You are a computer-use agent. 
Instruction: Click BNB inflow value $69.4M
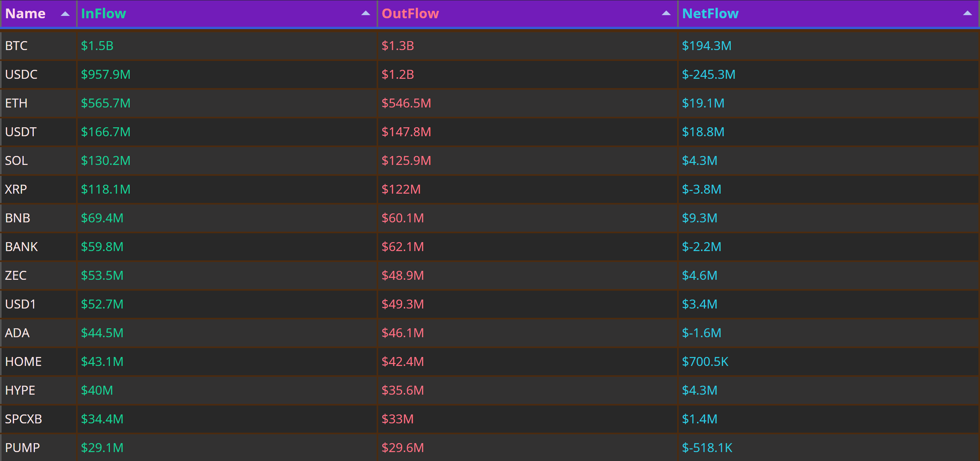[x=102, y=218]
